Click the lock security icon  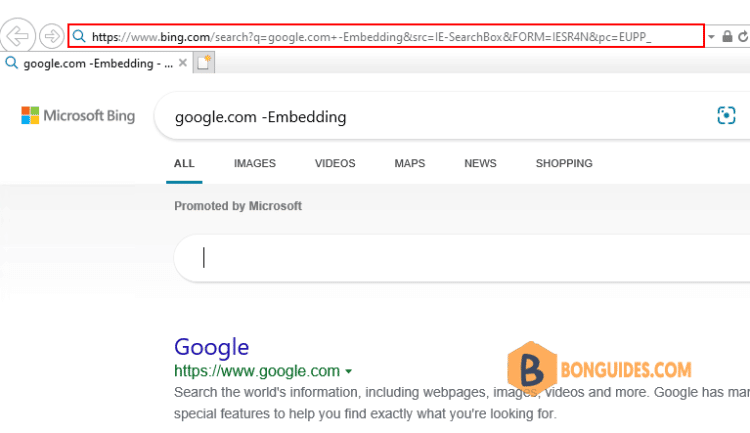pos(727,36)
